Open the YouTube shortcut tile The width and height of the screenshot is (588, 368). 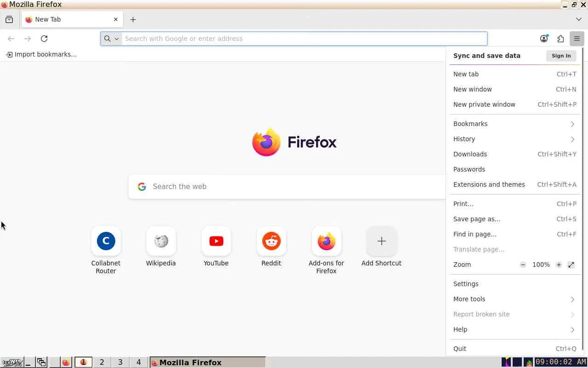coord(216,247)
